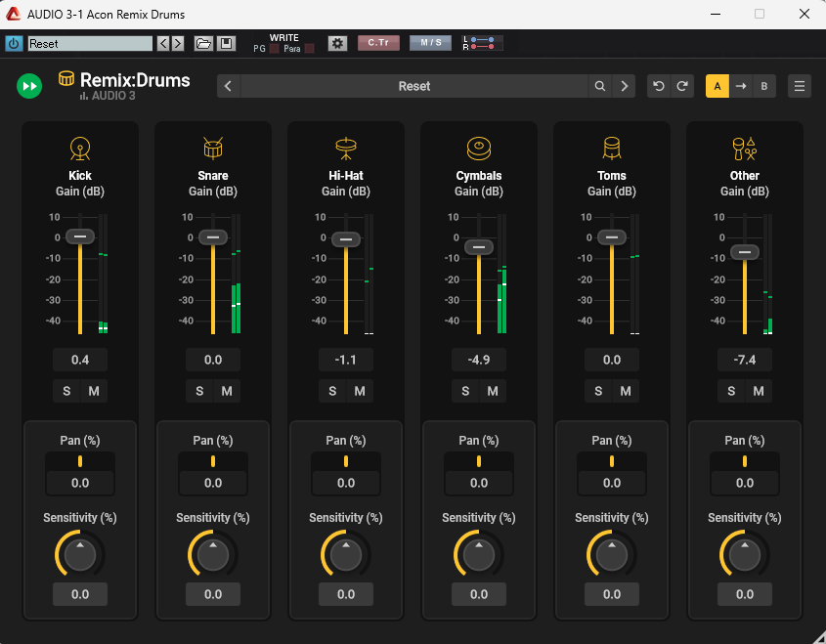Go to previous preset in Remix browser
Screen dimensions: 826x644
228,86
